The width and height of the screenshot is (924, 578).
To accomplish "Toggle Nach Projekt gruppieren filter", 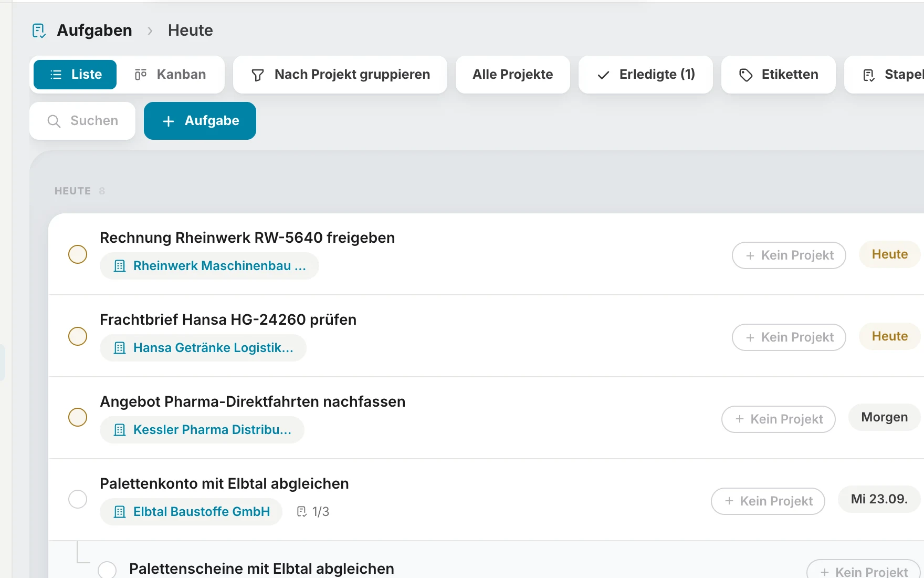I will pyautogui.click(x=340, y=75).
